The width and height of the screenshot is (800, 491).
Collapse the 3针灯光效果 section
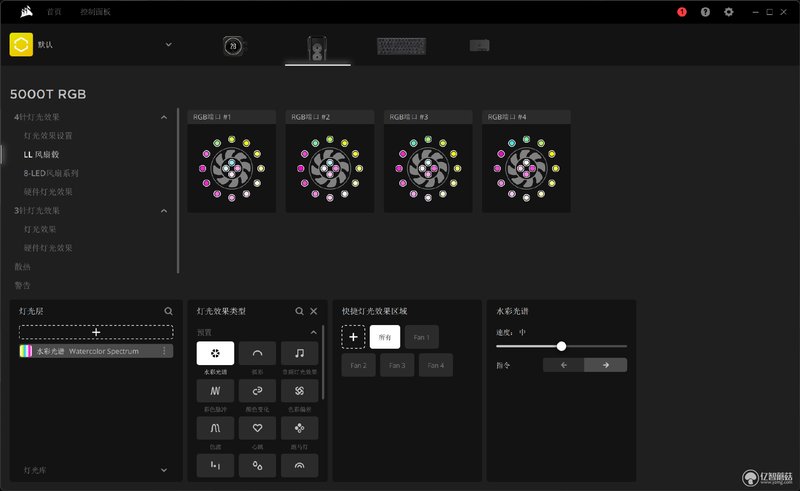164,211
